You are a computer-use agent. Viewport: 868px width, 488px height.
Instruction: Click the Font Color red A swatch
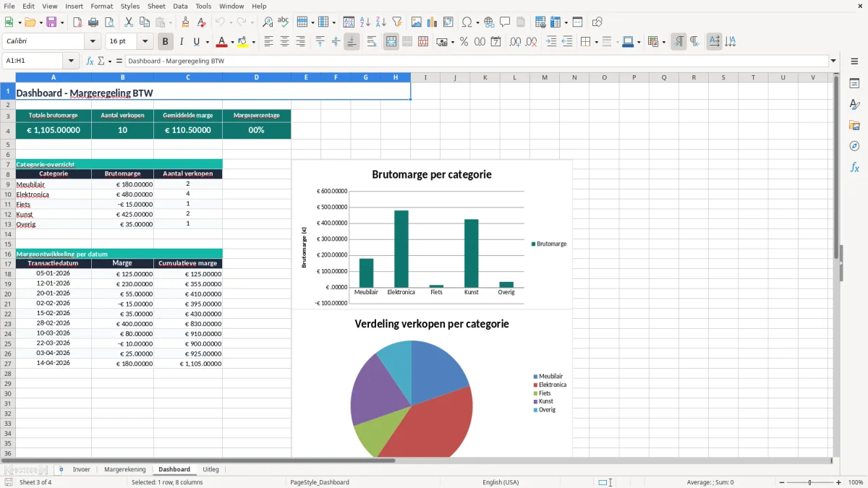(x=221, y=42)
